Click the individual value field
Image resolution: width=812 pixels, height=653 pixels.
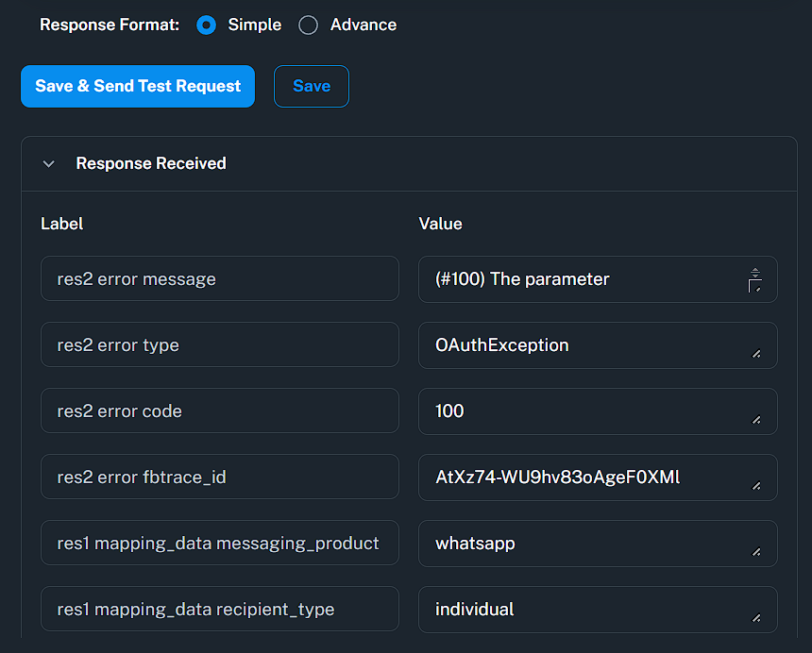tap(585, 610)
